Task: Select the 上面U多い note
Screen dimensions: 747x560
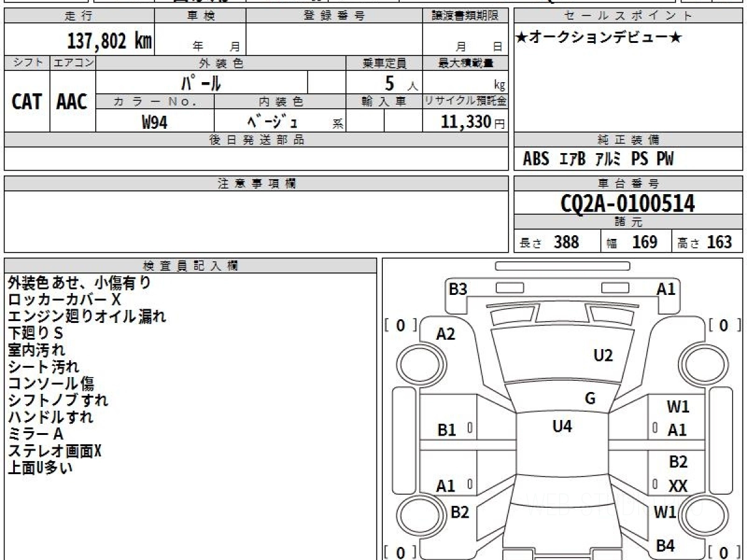Action: 40,467
